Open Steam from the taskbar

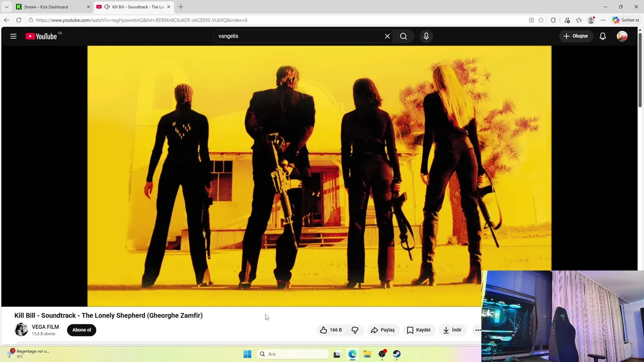click(x=397, y=354)
